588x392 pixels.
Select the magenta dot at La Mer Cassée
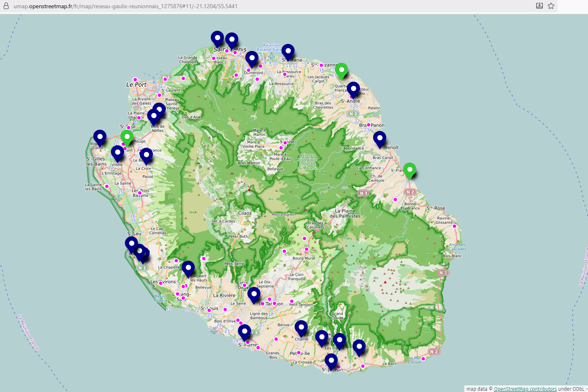pyautogui.click(x=423, y=359)
